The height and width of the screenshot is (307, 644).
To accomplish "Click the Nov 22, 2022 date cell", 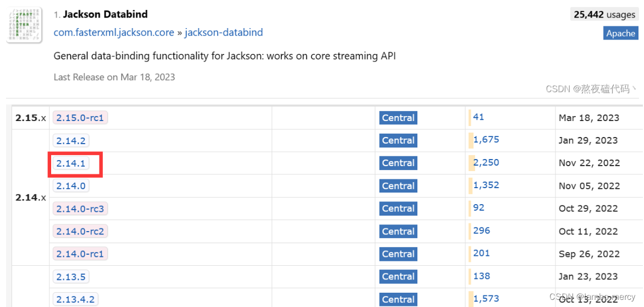I will [x=589, y=163].
